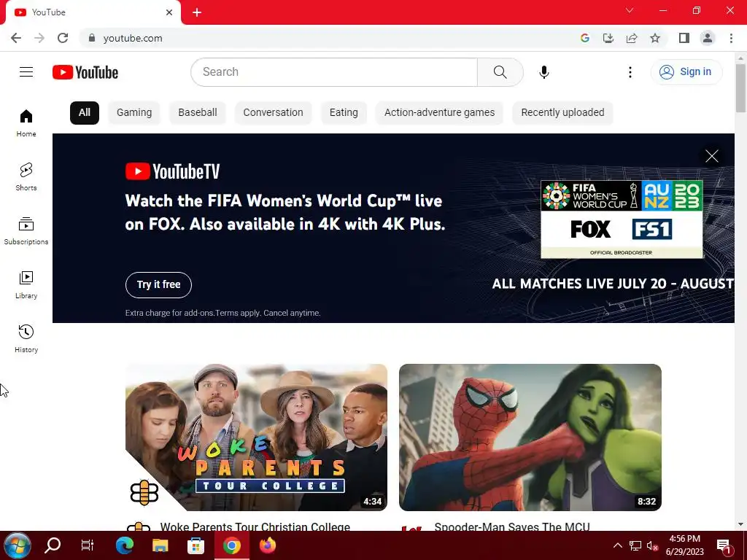Start voice search with microphone icon
This screenshot has height=560, width=747.
pyautogui.click(x=544, y=72)
